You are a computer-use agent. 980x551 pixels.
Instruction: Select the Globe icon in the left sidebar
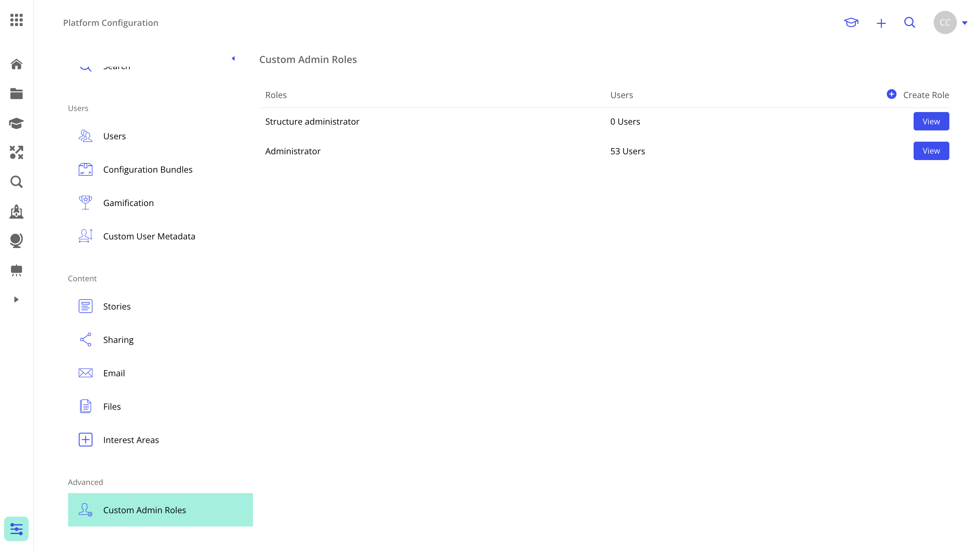pyautogui.click(x=16, y=241)
